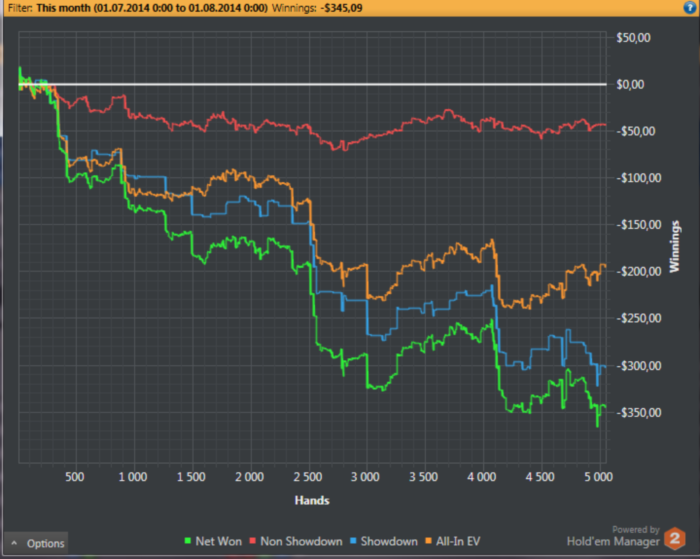Toggle the Net Won legend entry
700x559 pixels.
pos(213,541)
